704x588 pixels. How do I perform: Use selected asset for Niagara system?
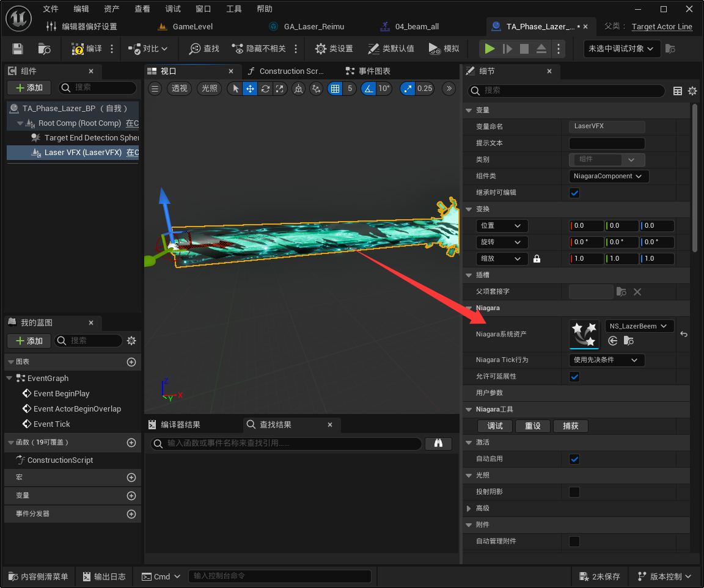pos(613,341)
